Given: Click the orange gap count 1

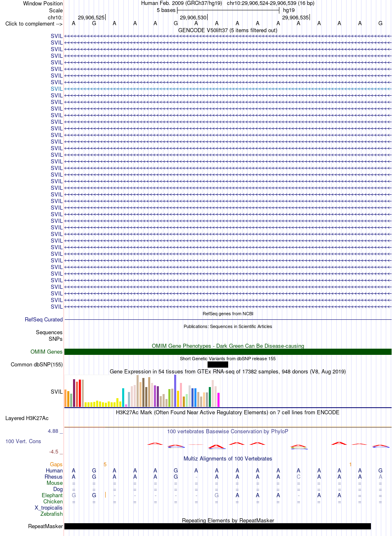Looking at the screenshot, I should 350,464.
